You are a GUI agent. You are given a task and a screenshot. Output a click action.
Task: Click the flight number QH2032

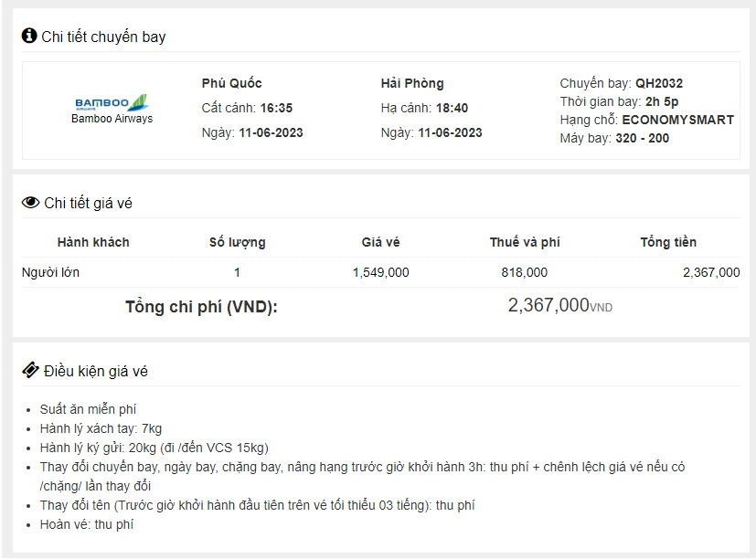659,83
